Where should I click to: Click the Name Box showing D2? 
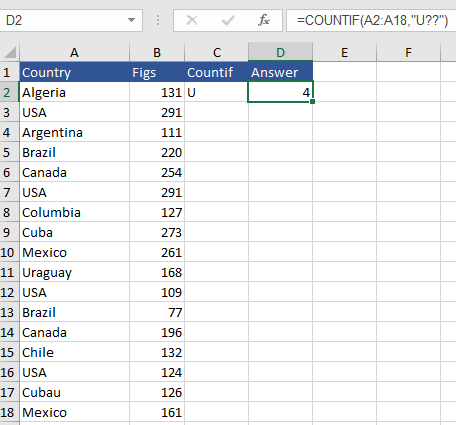pyautogui.click(x=71, y=20)
